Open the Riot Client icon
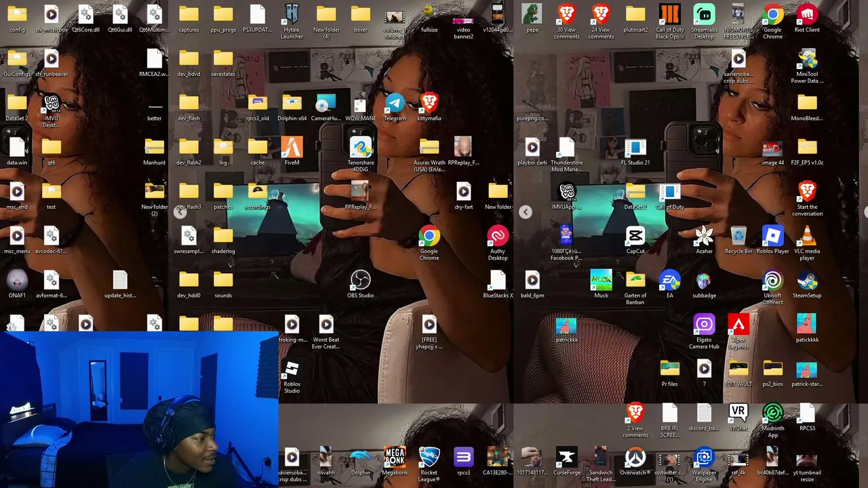Screen dimensions: 868x488 [807, 18]
